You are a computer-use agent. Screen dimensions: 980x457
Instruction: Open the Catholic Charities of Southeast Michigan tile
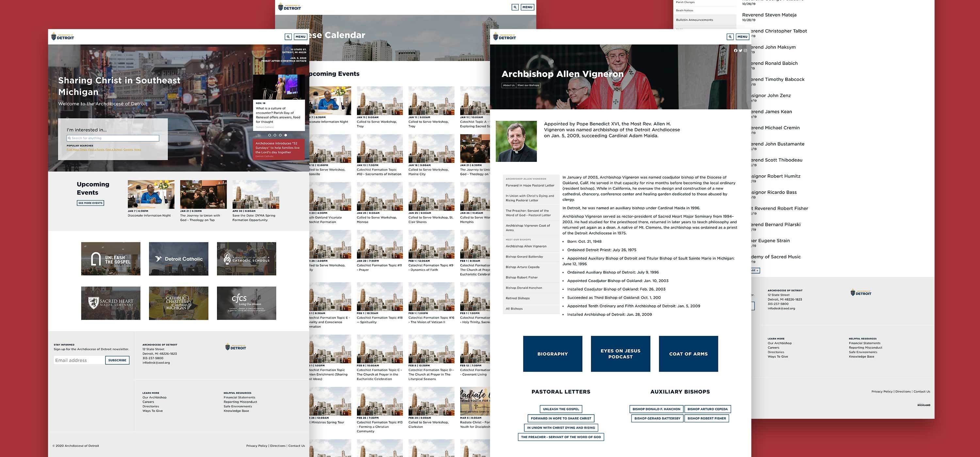coord(178,303)
